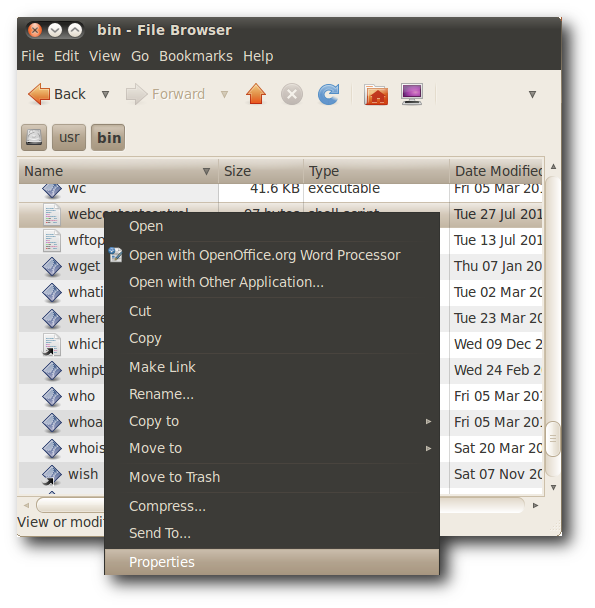
Task: Click the Forward arrow icon
Action: click(137, 94)
